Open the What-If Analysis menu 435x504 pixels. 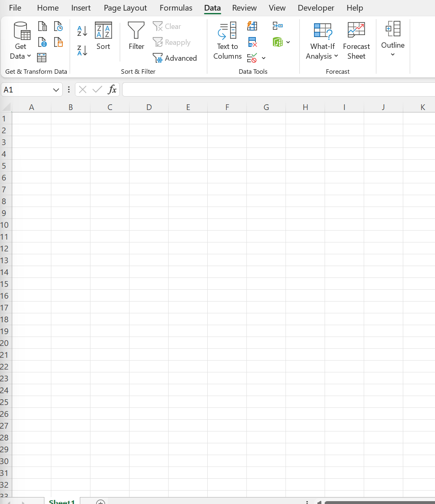[x=322, y=41]
